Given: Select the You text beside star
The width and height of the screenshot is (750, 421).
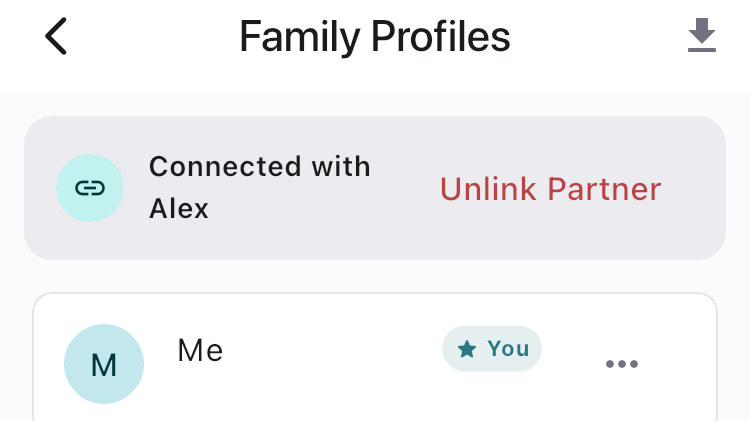Looking at the screenshot, I should click(x=508, y=349).
